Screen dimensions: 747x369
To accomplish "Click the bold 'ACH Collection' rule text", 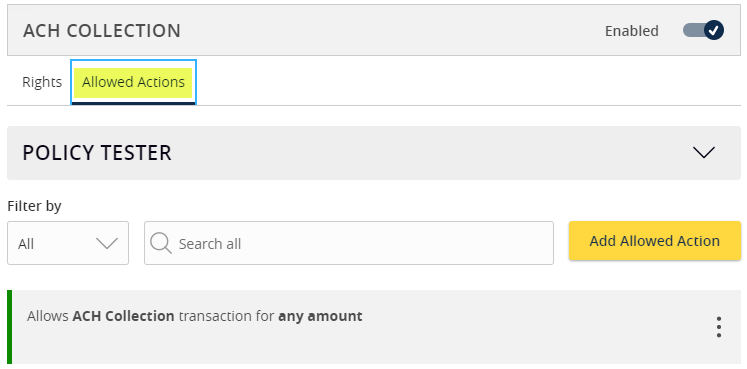I will tap(123, 316).
